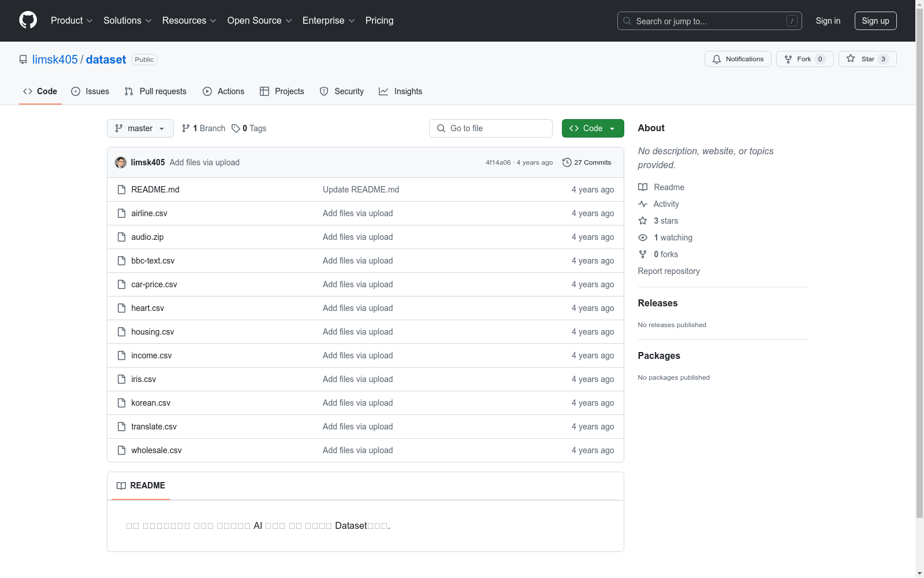
Task: Click the fork icon next to 0 forks
Action: pyautogui.click(x=643, y=254)
